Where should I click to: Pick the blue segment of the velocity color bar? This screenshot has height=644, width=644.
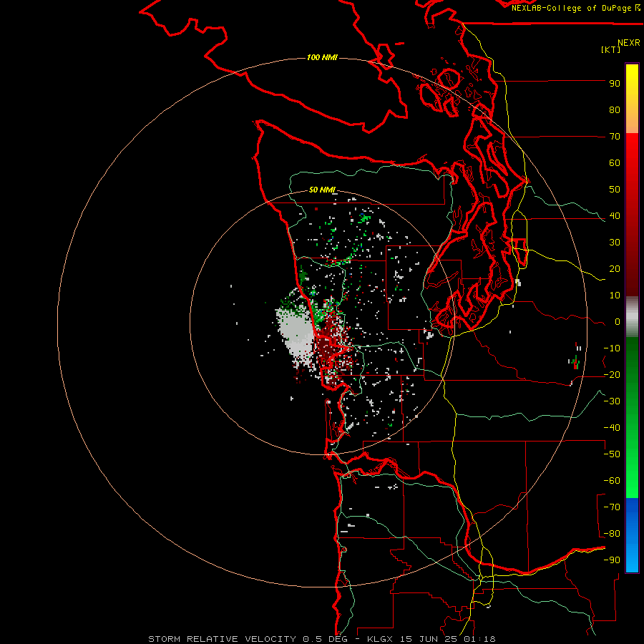pos(632,535)
